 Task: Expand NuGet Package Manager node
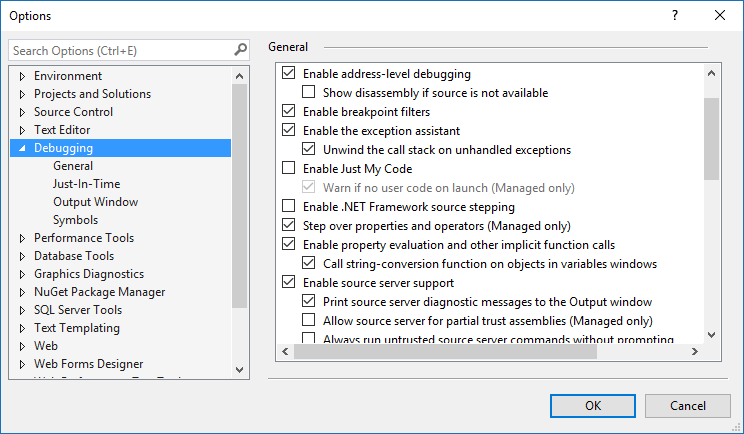click(22, 292)
